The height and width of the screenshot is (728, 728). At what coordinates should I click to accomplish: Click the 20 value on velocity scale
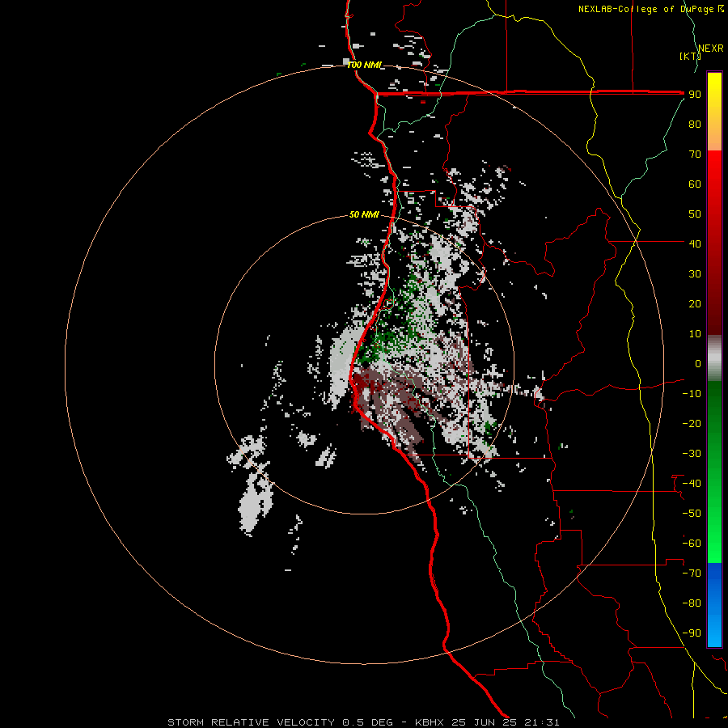pos(695,304)
